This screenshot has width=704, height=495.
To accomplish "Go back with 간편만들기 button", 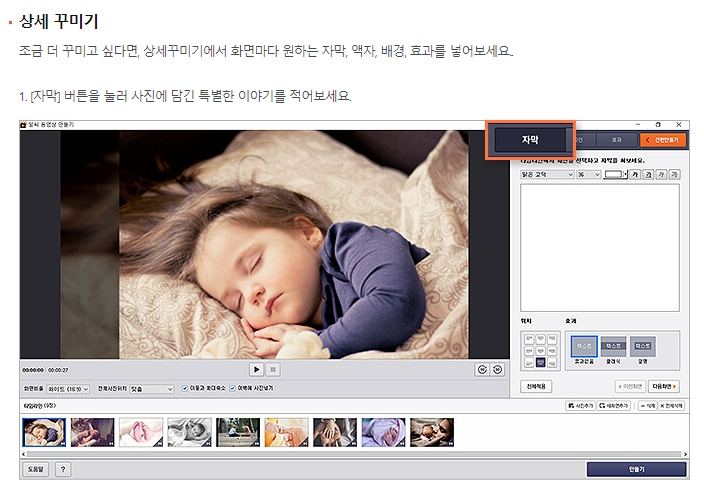I will pyautogui.click(x=663, y=140).
